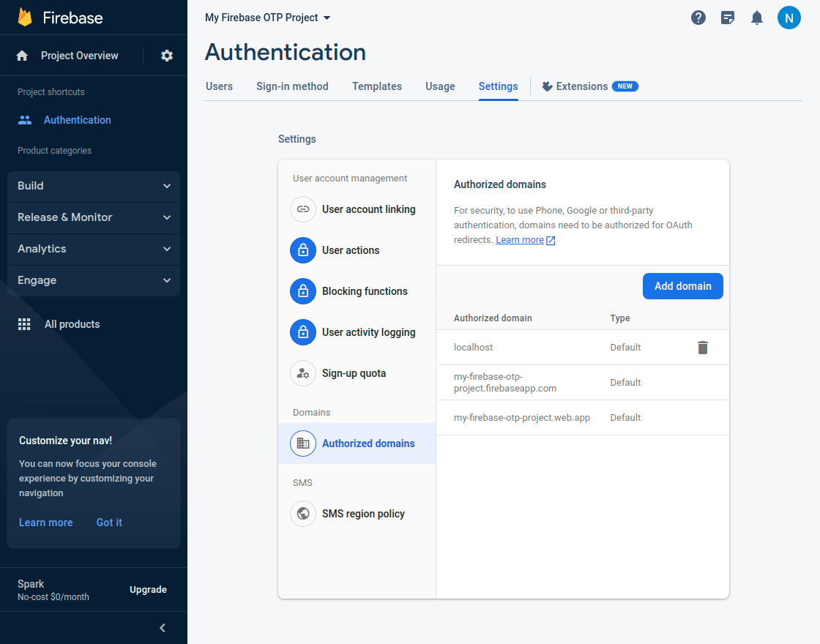Screen dimensions: 820x644
Task: Select the Authentication shortcut in the sidebar
Action: (77, 119)
